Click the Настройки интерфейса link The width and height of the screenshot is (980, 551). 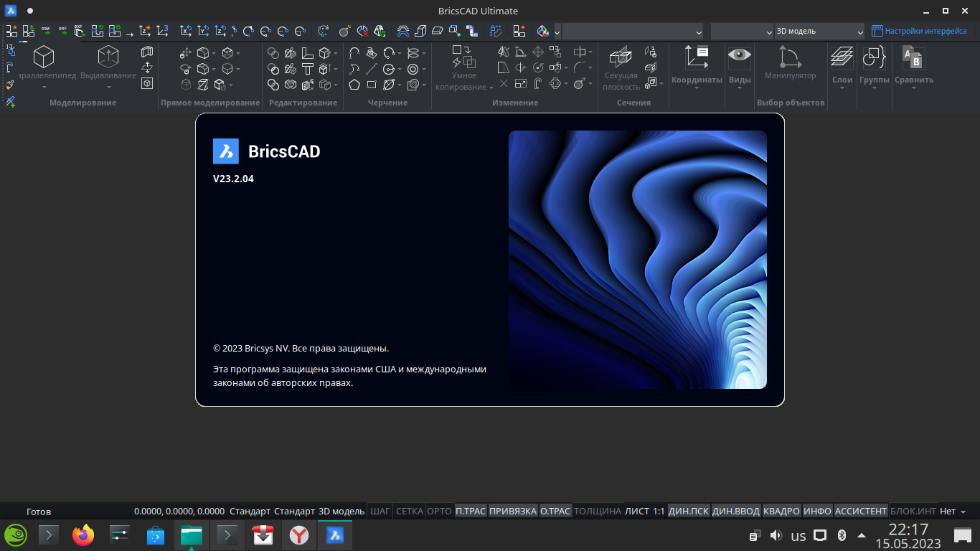pyautogui.click(x=925, y=31)
